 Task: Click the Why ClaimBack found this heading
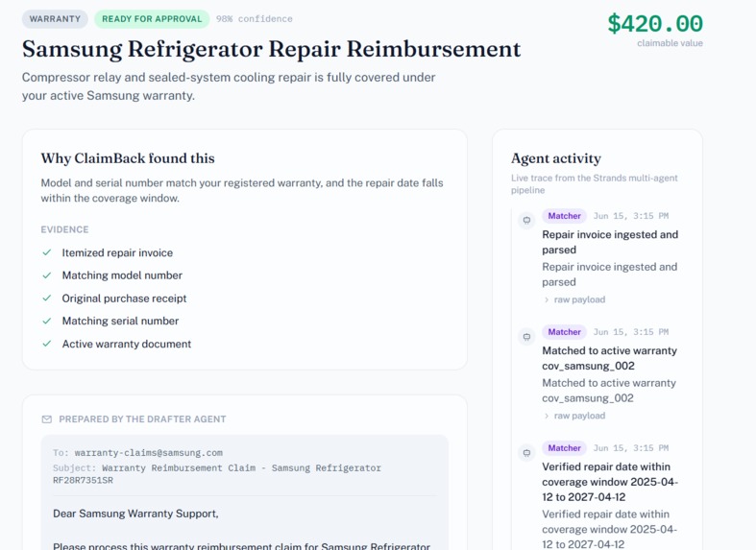128,158
